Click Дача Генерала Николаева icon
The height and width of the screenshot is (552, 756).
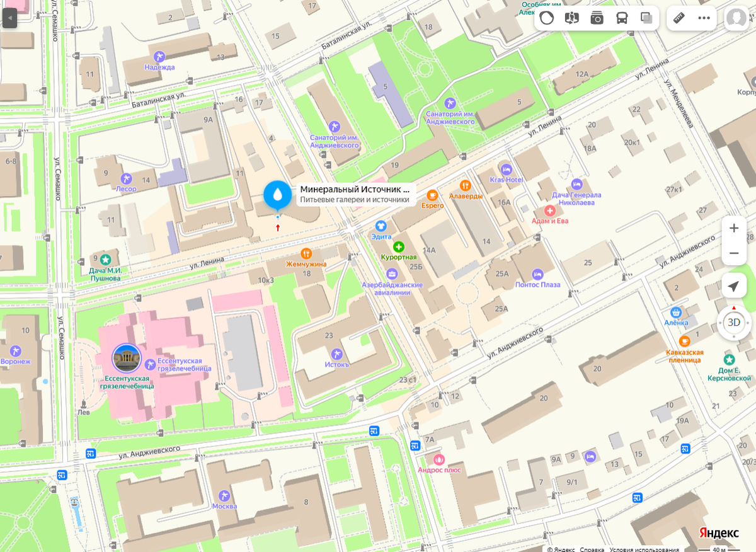576,184
